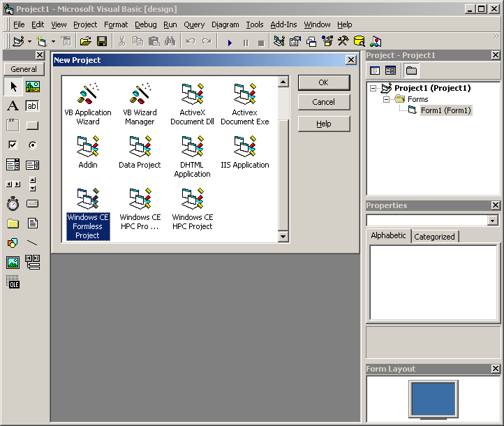Click the Find binoculars toolbar icon
The width and height of the screenshot is (504, 426).
170,41
